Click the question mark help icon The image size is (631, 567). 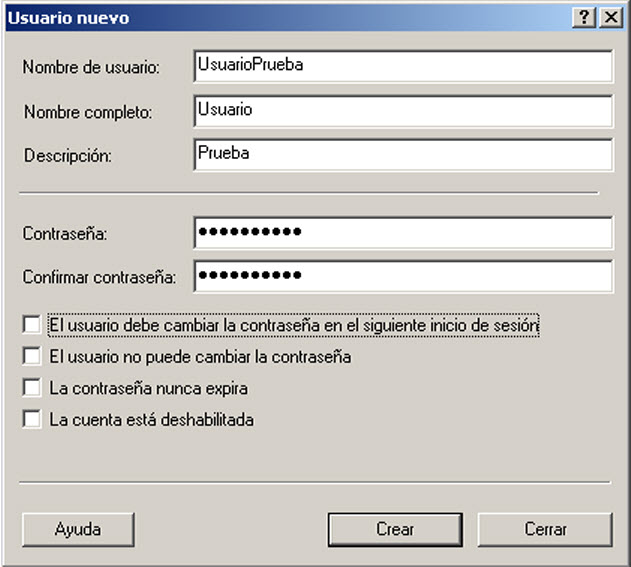tap(584, 18)
